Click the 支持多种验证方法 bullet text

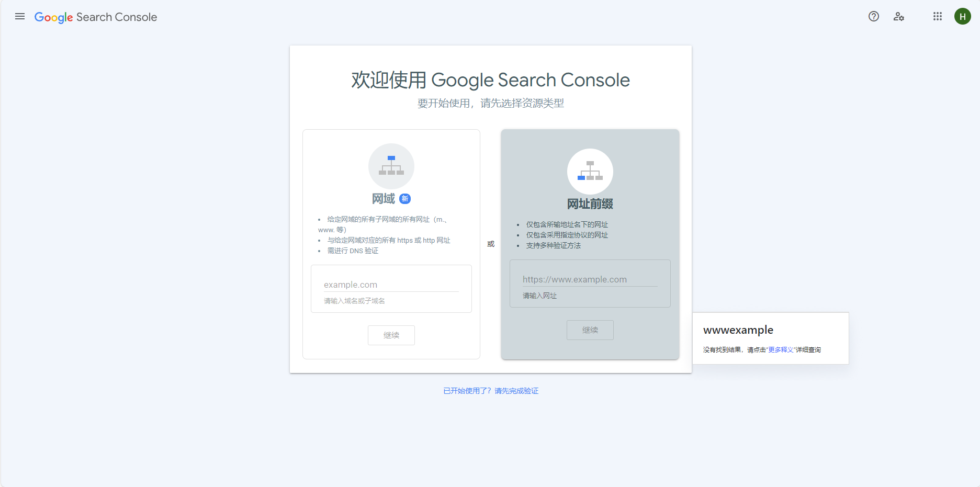554,246
